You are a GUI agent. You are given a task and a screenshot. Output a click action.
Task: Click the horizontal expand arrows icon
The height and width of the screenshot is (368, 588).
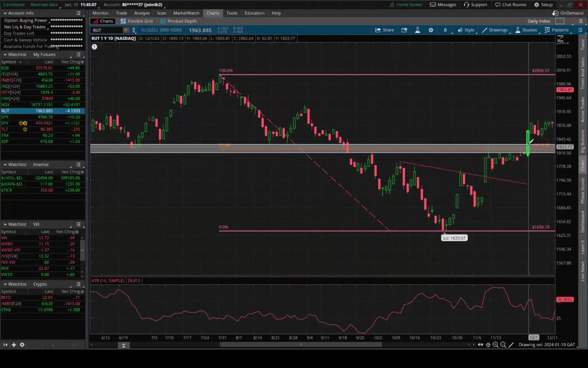point(480,345)
